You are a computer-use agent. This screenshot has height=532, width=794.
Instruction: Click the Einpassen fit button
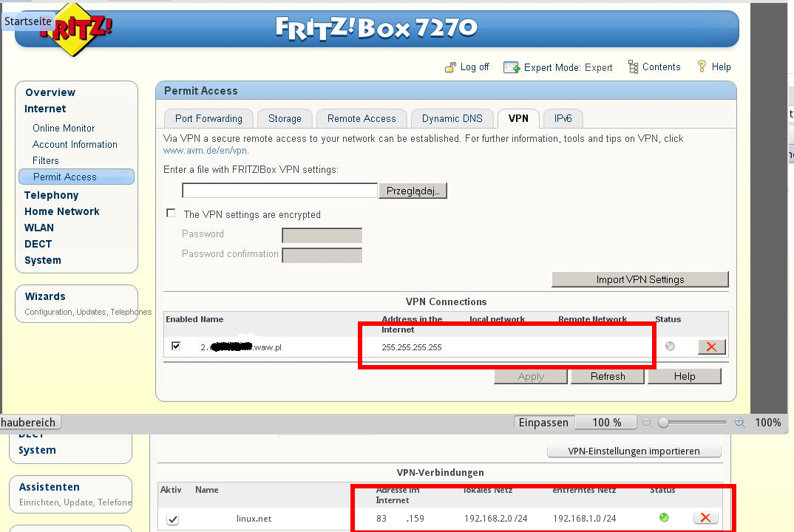[x=544, y=422]
